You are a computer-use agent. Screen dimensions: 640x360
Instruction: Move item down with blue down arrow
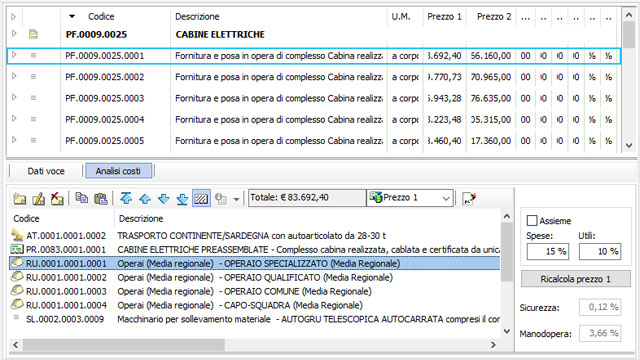point(164,199)
